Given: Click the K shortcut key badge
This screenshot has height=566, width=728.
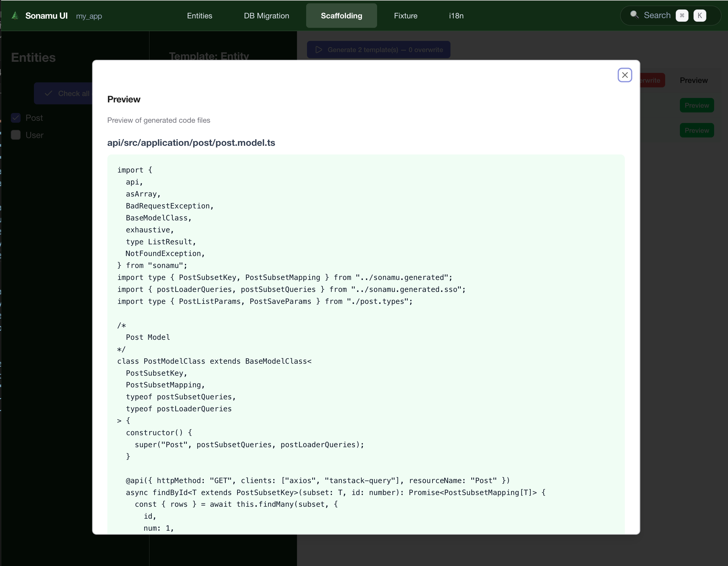Looking at the screenshot, I should click(x=699, y=16).
